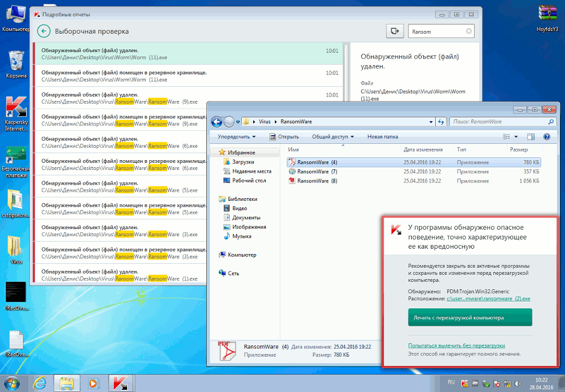Open the cstopsecre... desktop file

click(x=16, y=204)
